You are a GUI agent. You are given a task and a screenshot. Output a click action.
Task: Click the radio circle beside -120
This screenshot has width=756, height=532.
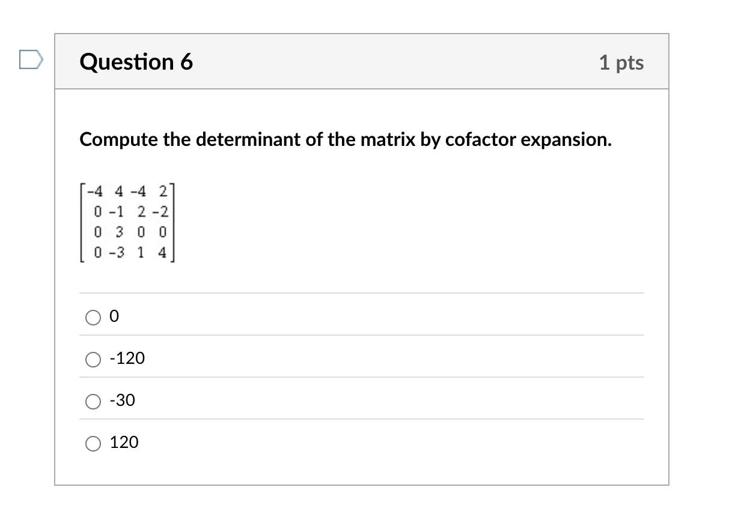click(93, 359)
